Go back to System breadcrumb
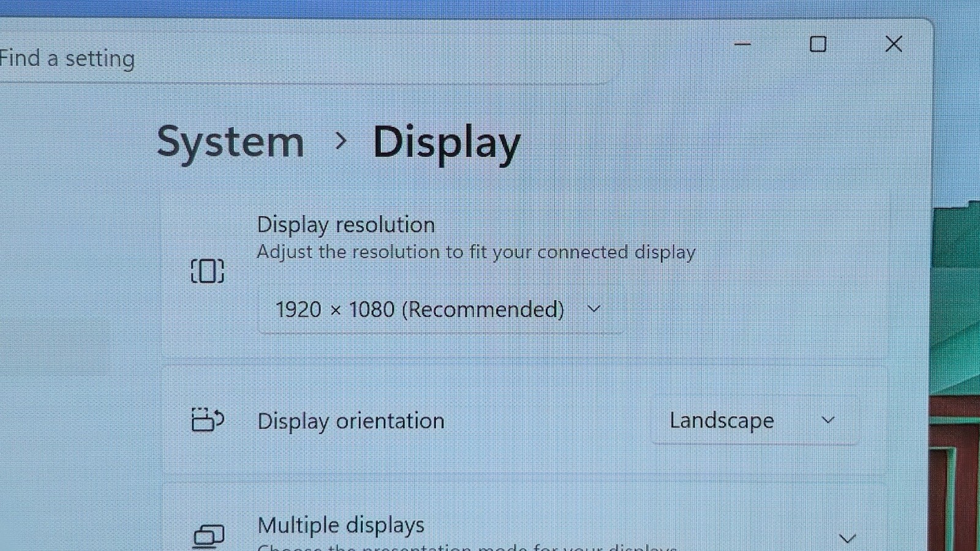Image resolution: width=980 pixels, height=551 pixels. [230, 143]
